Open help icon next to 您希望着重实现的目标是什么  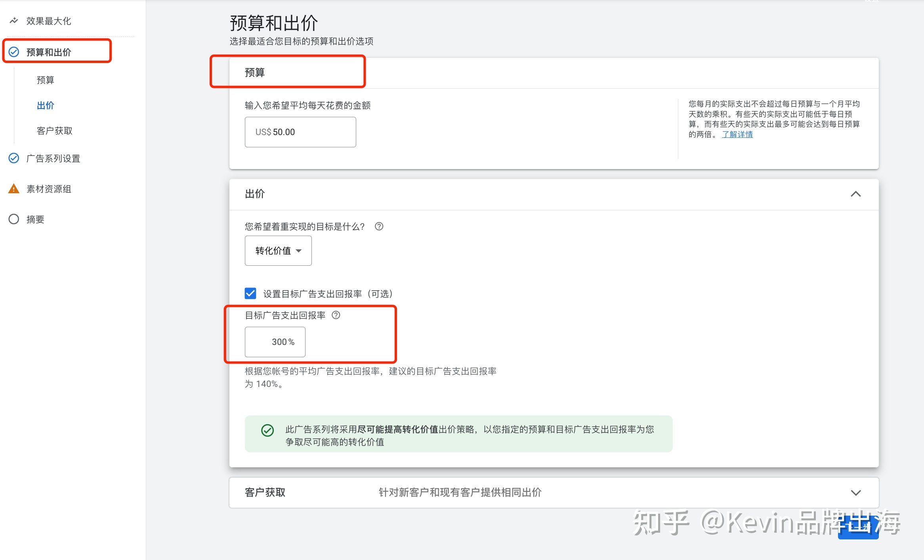[x=379, y=226]
